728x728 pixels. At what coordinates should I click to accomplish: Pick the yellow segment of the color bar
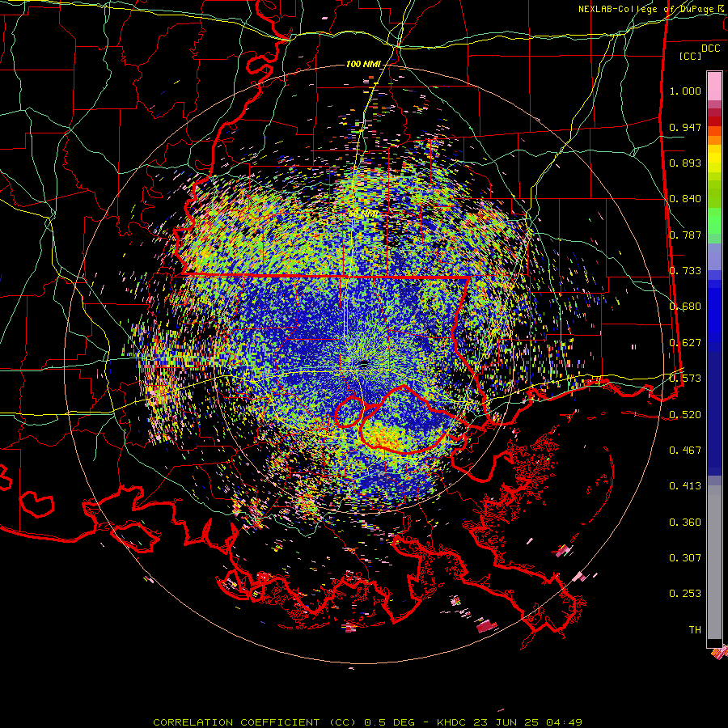pyautogui.click(x=714, y=159)
